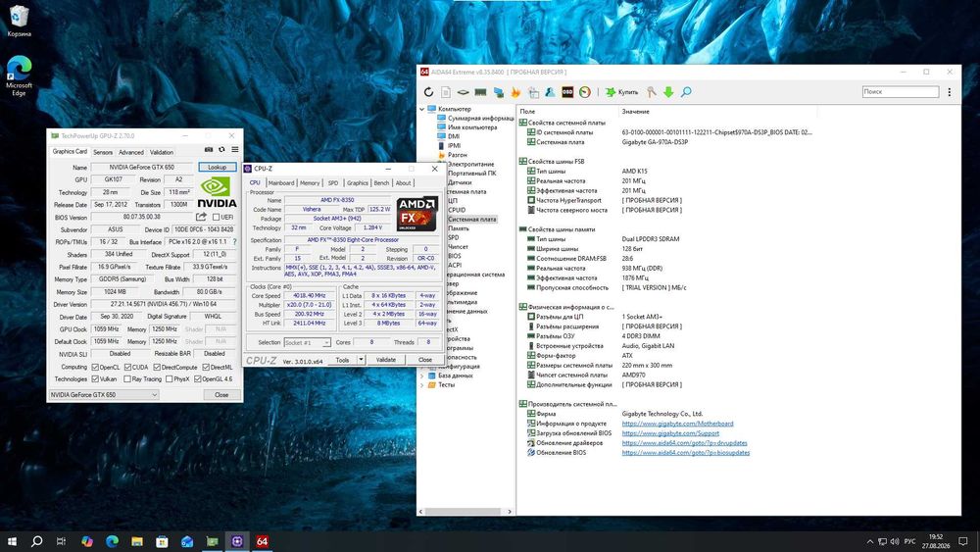Screen dimensions: 980x552
Task: Click the AIDA64 refresh toolbar icon
Action: (428, 92)
